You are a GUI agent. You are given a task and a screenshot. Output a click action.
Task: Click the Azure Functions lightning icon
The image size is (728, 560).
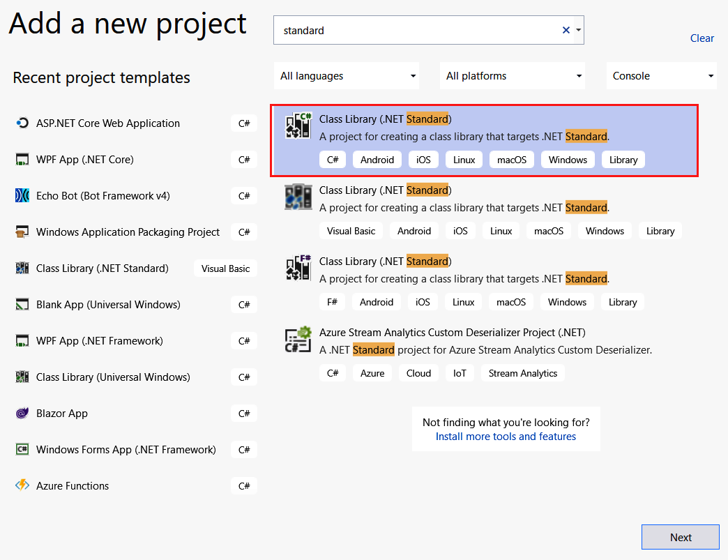pyautogui.click(x=22, y=485)
